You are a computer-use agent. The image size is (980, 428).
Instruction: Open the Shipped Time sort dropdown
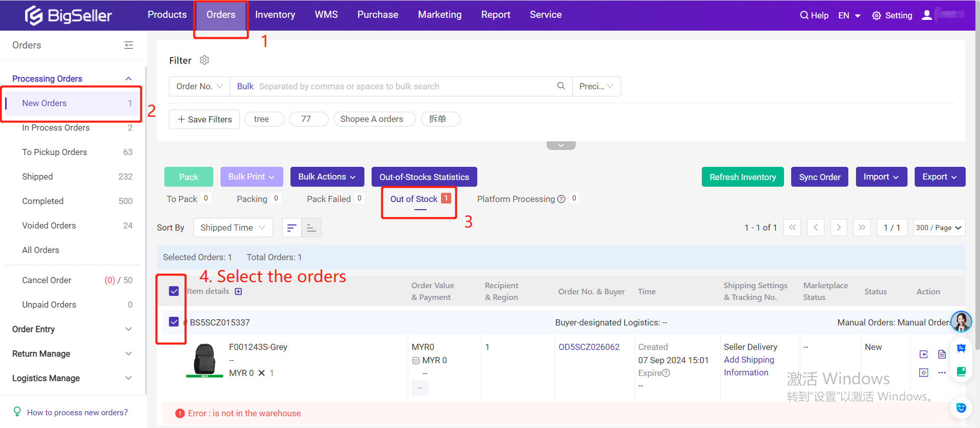[x=233, y=228]
